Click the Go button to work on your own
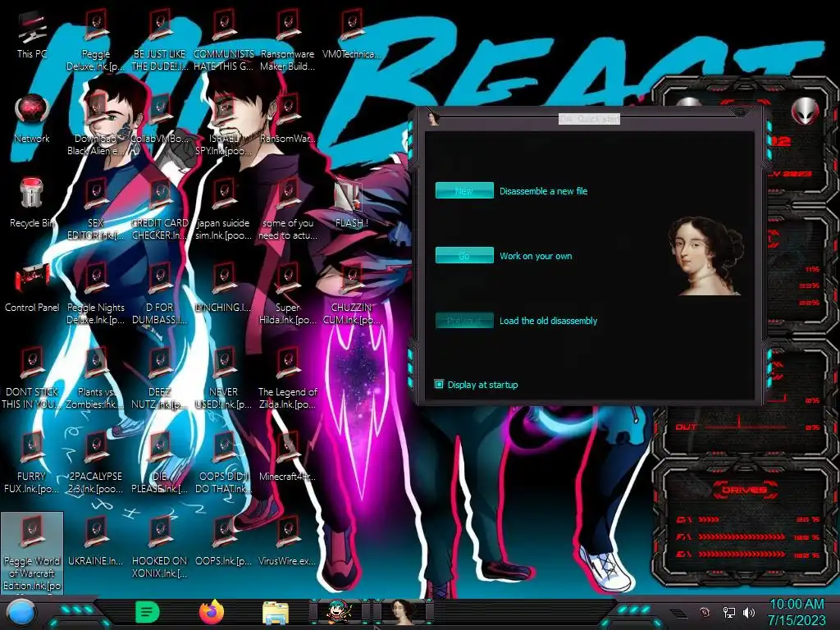This screenshot has width=840, height=630. 464,256
